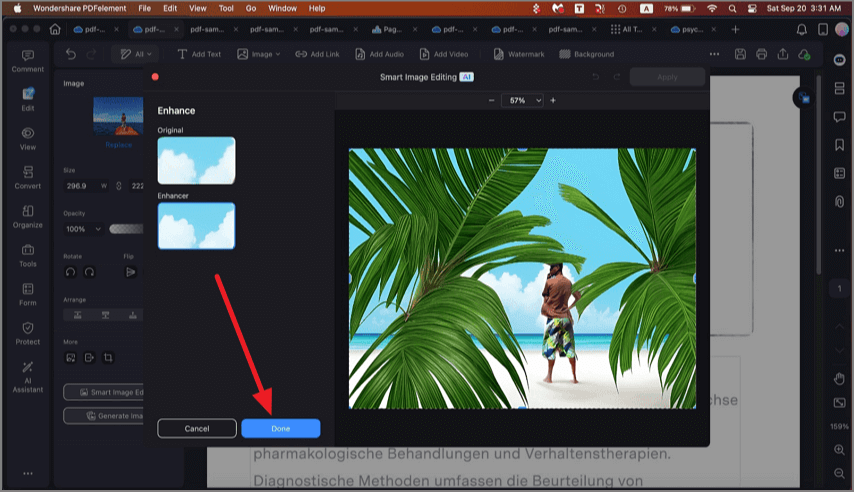Open the Comment sidebar panel
The width and height of the screenshot is (854, 492).
click(27, 61)
